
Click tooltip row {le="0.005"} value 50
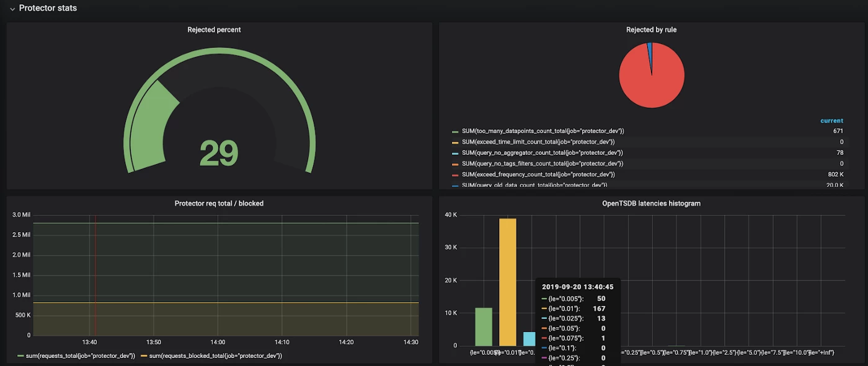(x=601, y=298)
